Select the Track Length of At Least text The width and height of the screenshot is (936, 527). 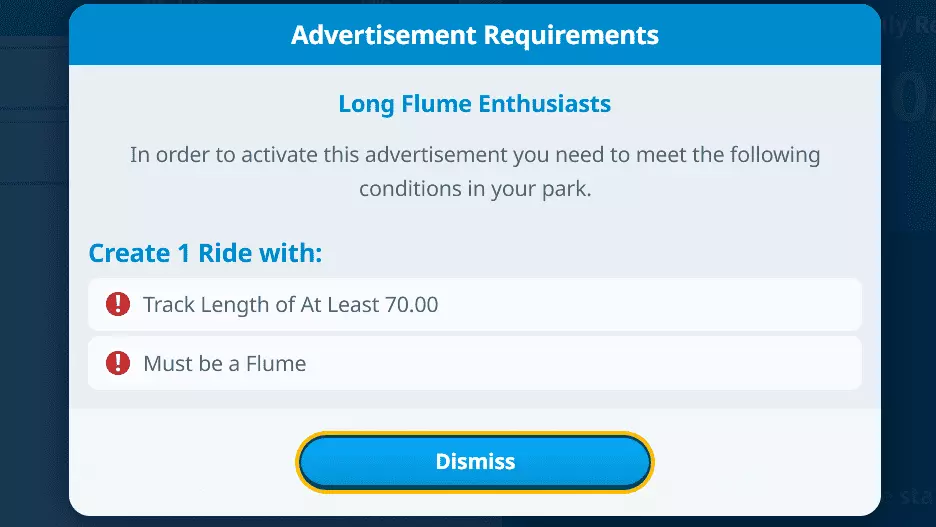point(262,304)
